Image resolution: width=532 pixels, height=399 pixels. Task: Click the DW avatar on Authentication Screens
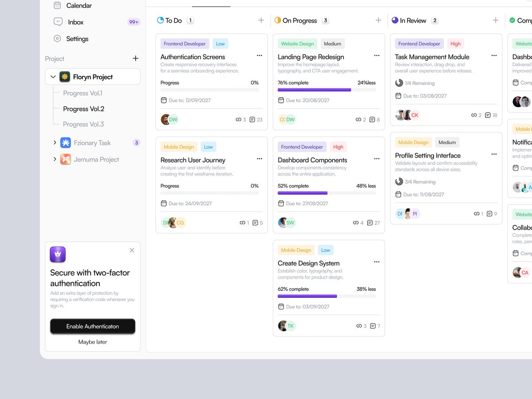pos(173,119)
